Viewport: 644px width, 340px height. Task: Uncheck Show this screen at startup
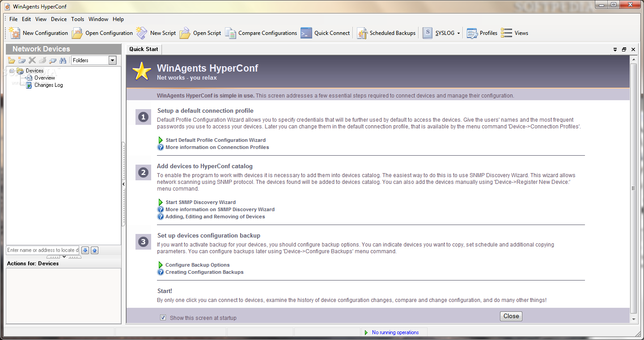[163, 318]
